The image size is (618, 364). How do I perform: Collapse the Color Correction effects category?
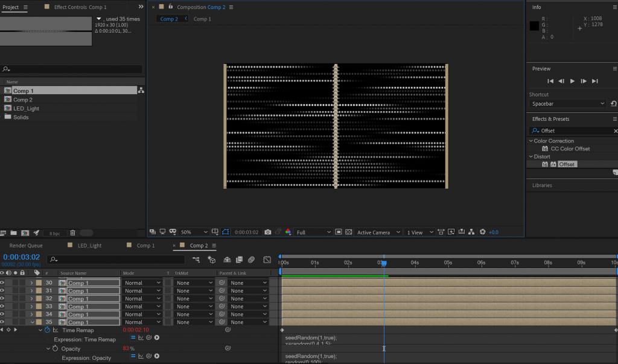pyautogui.click(x=530, y=141)
